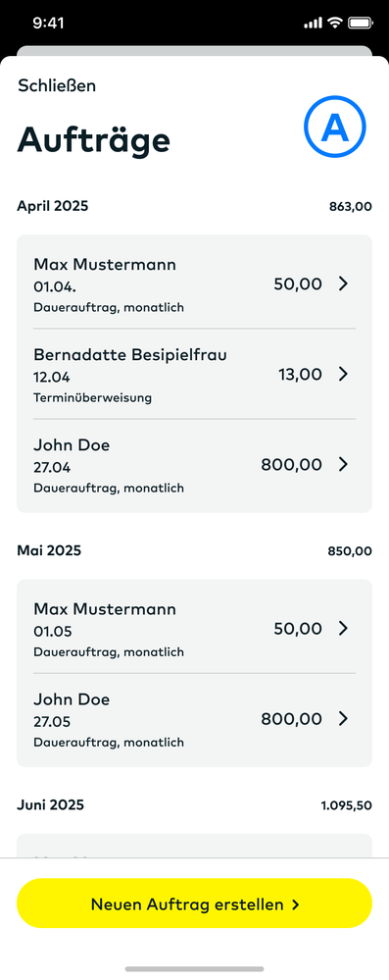Screen dimensions: 389x980
Task: Select Bernadatte Besipielfrau Terminüberweisung entry
Action: click(194, 374)
